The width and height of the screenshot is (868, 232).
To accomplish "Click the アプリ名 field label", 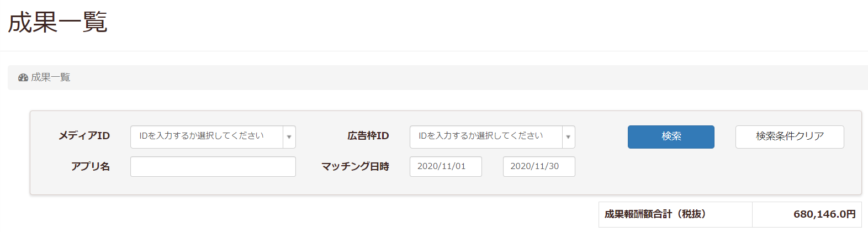I will pos(90,167).
